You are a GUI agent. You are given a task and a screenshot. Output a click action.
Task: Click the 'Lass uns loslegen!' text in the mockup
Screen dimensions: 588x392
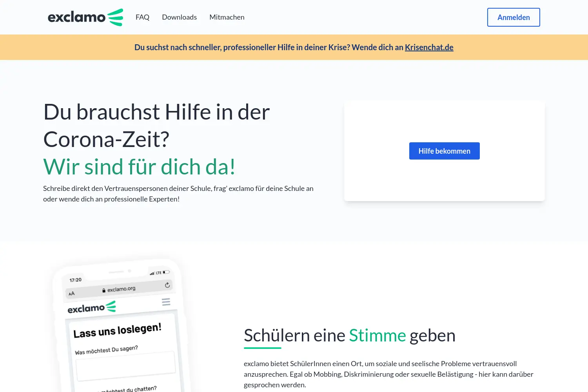tap(117, 330)
